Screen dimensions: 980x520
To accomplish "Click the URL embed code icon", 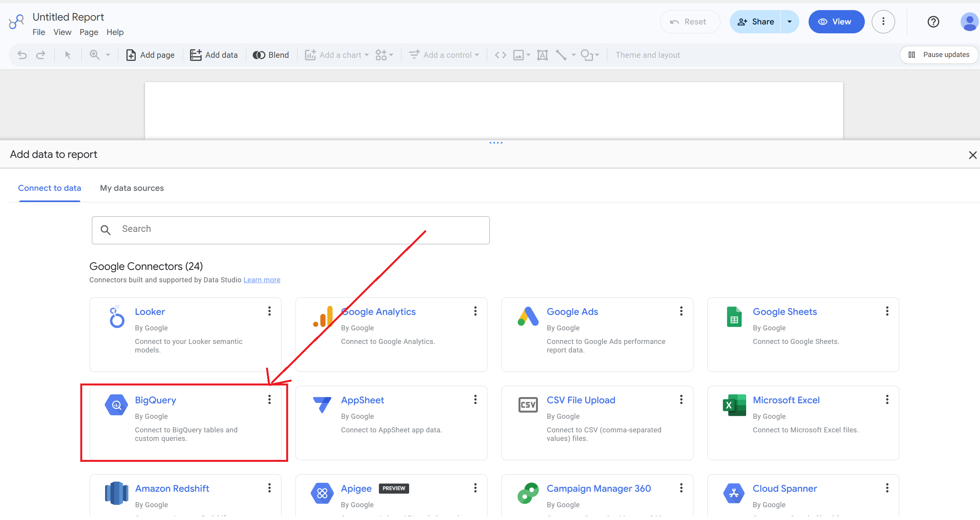I will pyautogui.click(x=500, y=55).
